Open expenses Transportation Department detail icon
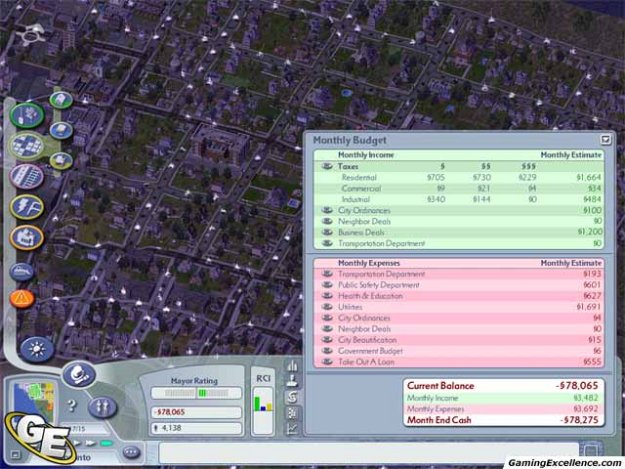625x469 pixels. pos(327,274)
